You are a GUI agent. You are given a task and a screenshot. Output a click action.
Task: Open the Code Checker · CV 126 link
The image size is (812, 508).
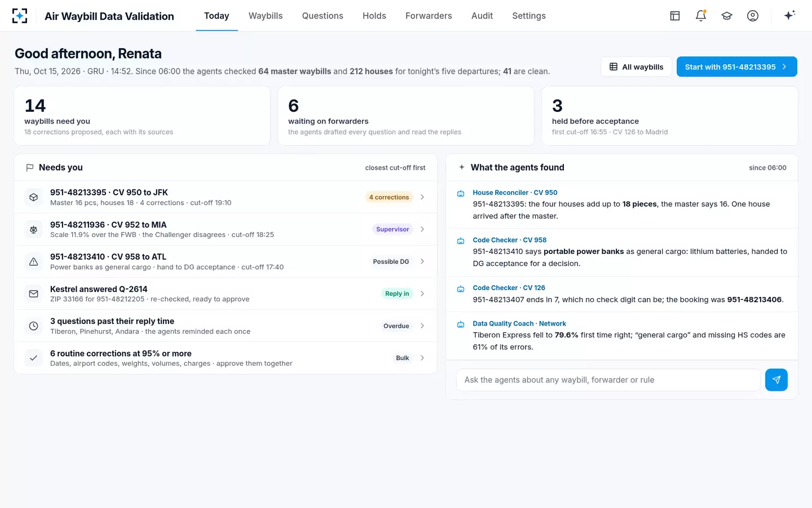coord(509,288)
